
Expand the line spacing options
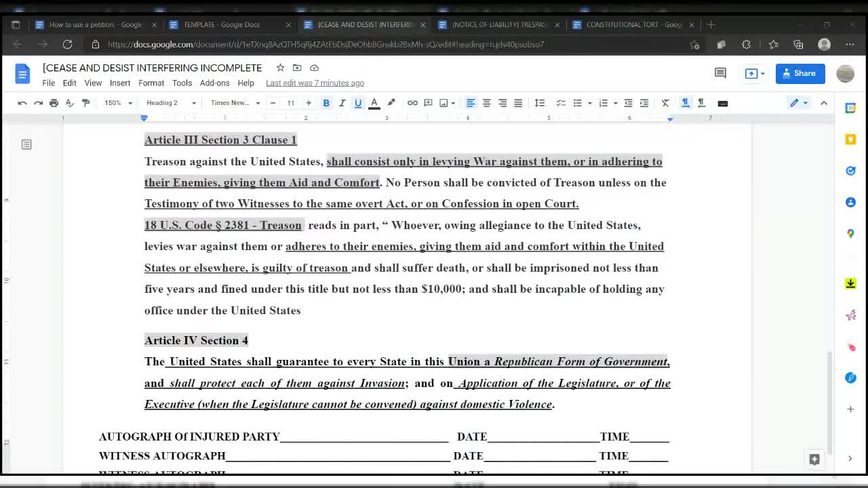click(x=540, y=103)
